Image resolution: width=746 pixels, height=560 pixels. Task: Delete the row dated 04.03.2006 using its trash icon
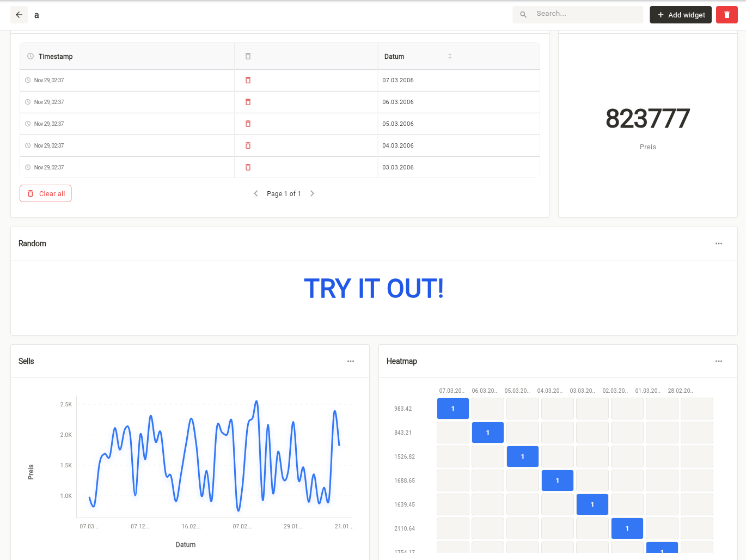[248, 145]
